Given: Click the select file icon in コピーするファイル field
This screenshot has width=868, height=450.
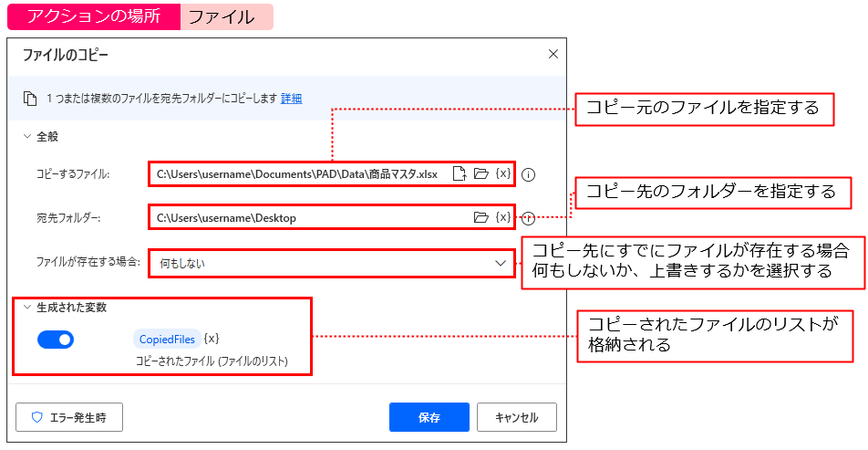Looking at the screenshot, I should [460, 174].
